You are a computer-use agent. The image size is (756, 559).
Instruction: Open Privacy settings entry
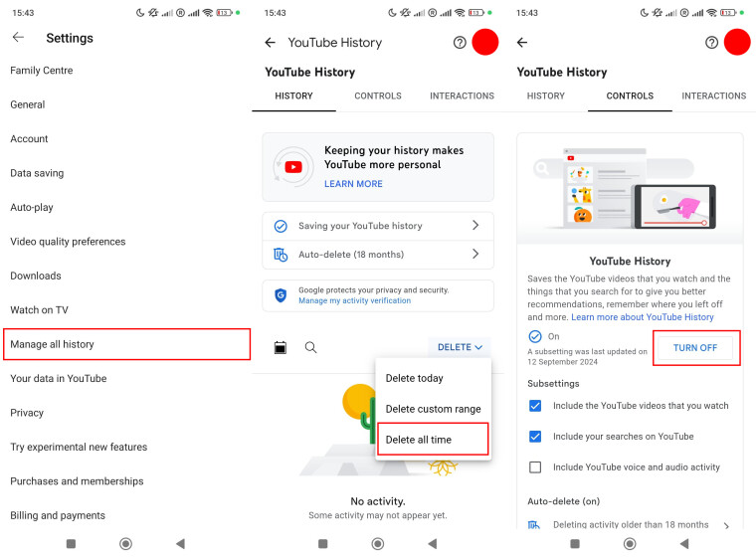(x=125, y=413)
